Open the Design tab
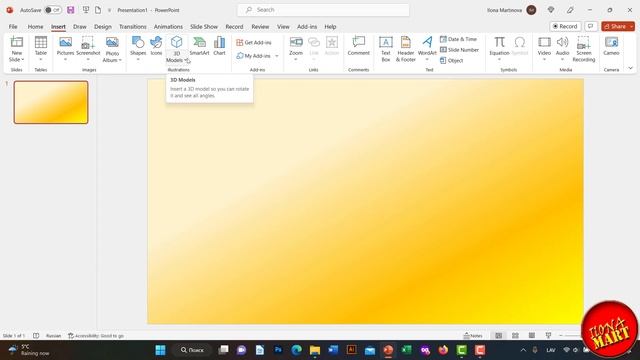The height and width of the screenshot is (360, 640). 102,27
